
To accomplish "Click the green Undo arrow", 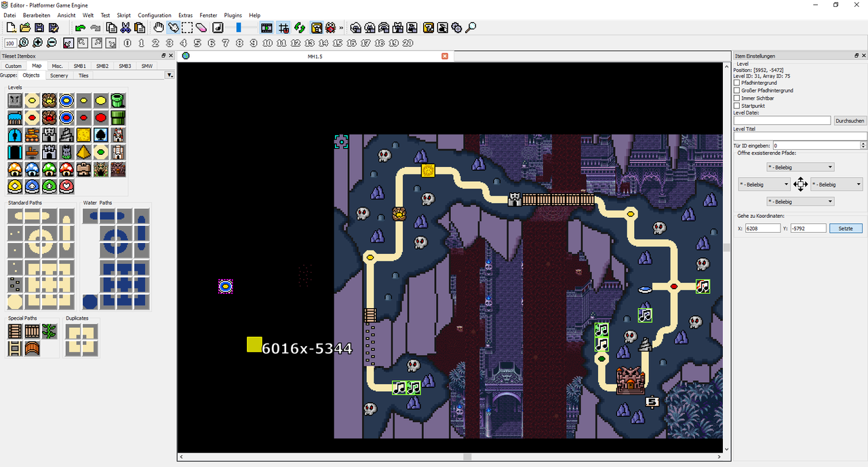I will point(81,28).
